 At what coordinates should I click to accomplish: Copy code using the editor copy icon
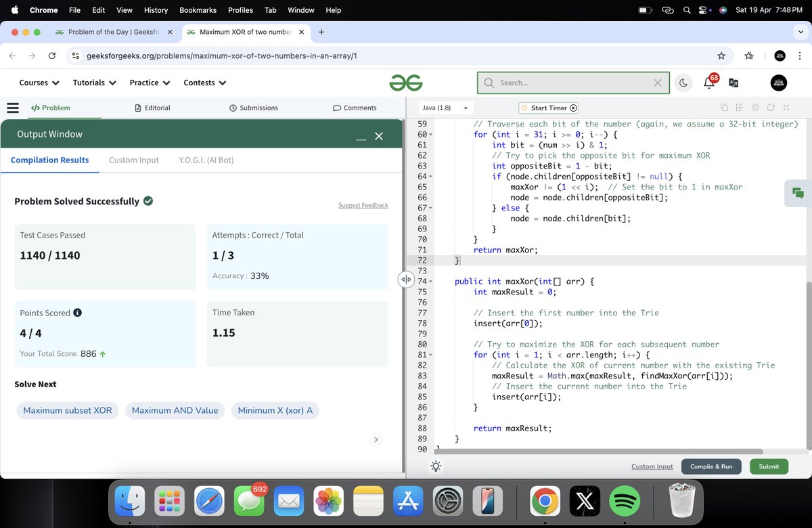pos(724,108)
